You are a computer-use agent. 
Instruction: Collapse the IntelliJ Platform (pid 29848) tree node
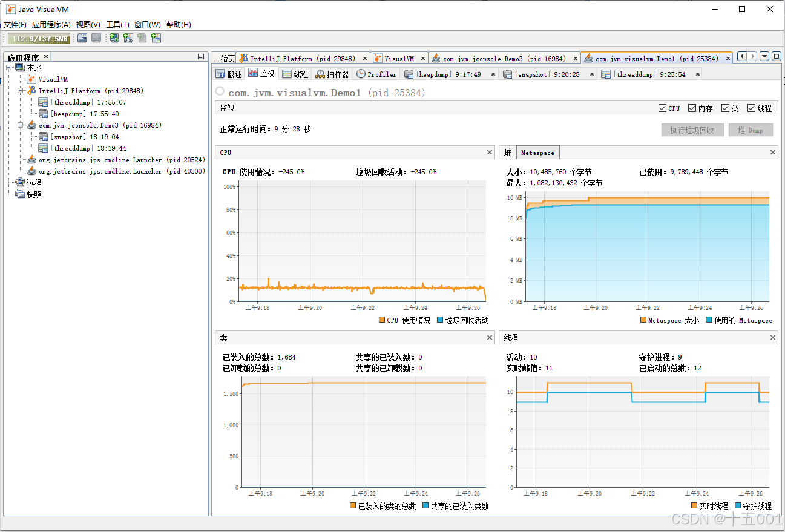point(21,90)
